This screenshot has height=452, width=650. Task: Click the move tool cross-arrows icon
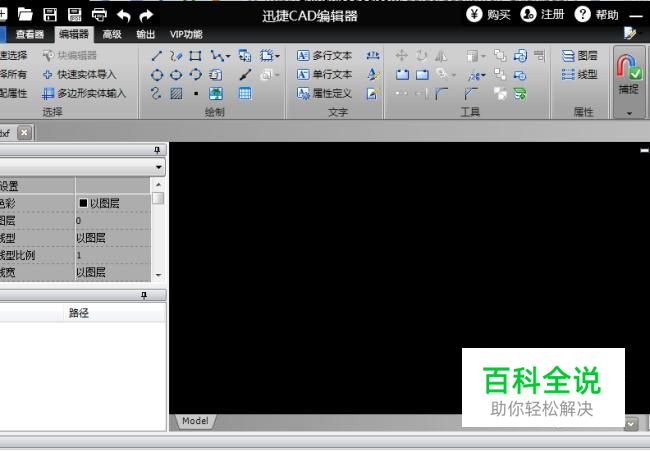[x=401, y=56]
